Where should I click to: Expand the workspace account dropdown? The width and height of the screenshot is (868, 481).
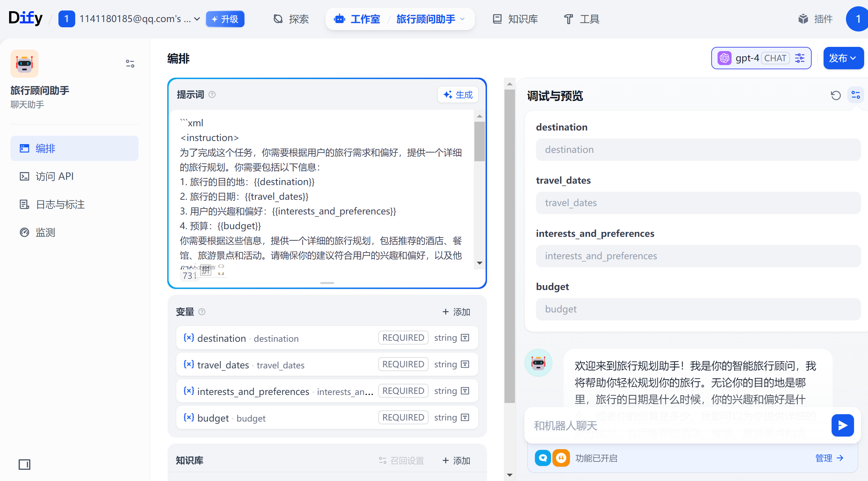[x=197, y=19]
